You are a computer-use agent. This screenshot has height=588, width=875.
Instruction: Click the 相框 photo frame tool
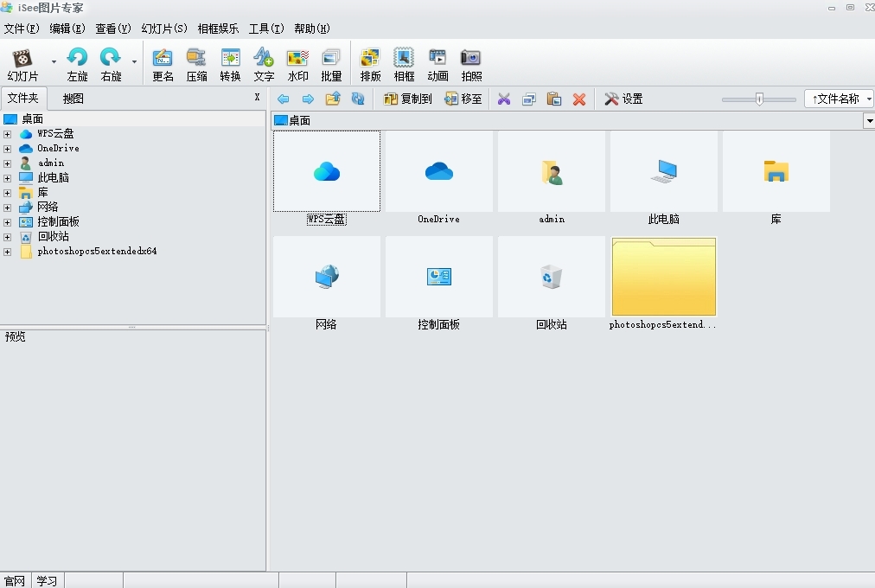tap(404, 62)
